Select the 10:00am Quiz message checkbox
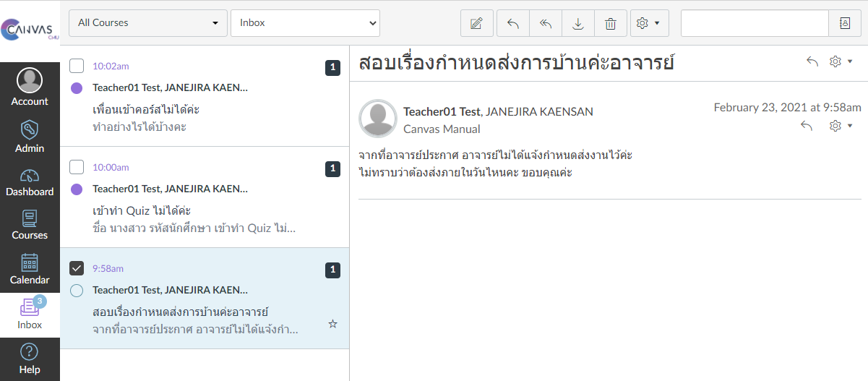 77,167
